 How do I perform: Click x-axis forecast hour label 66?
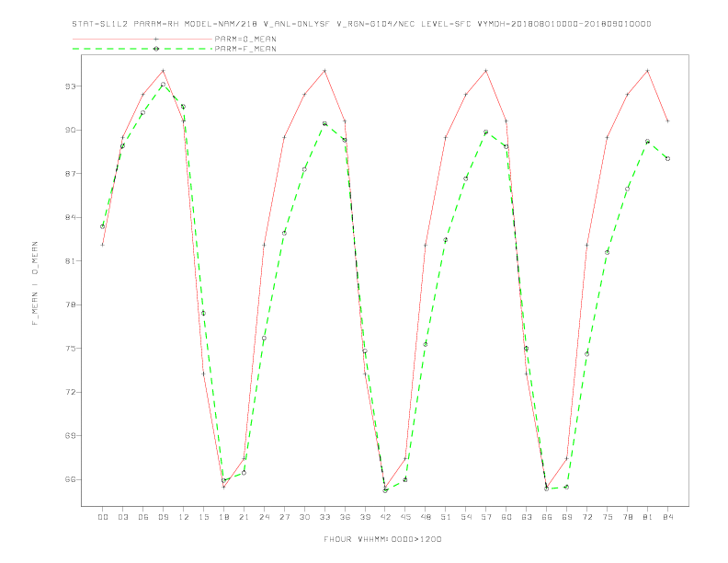[547, 517]
